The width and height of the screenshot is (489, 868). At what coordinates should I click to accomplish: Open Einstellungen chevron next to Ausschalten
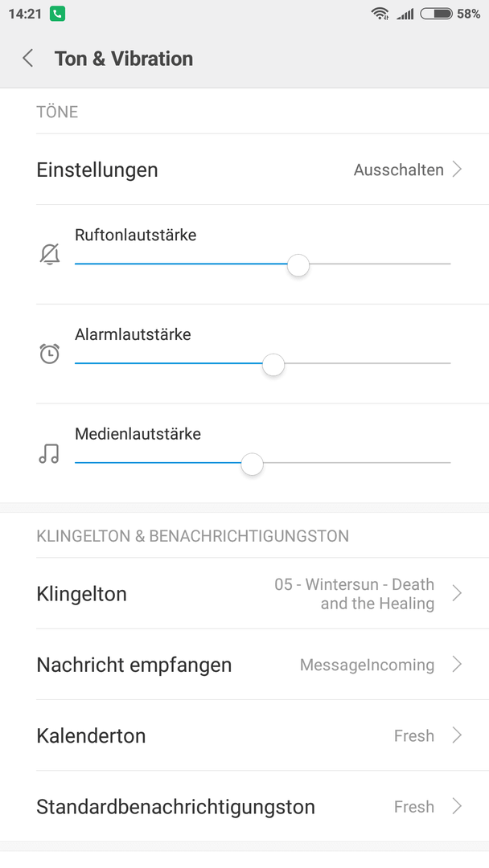pos(457,169)
